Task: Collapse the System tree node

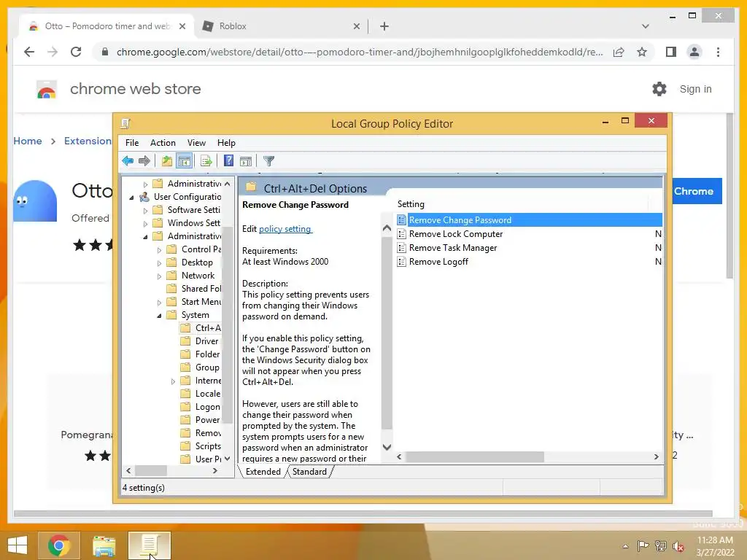Action: click(159, 315)
